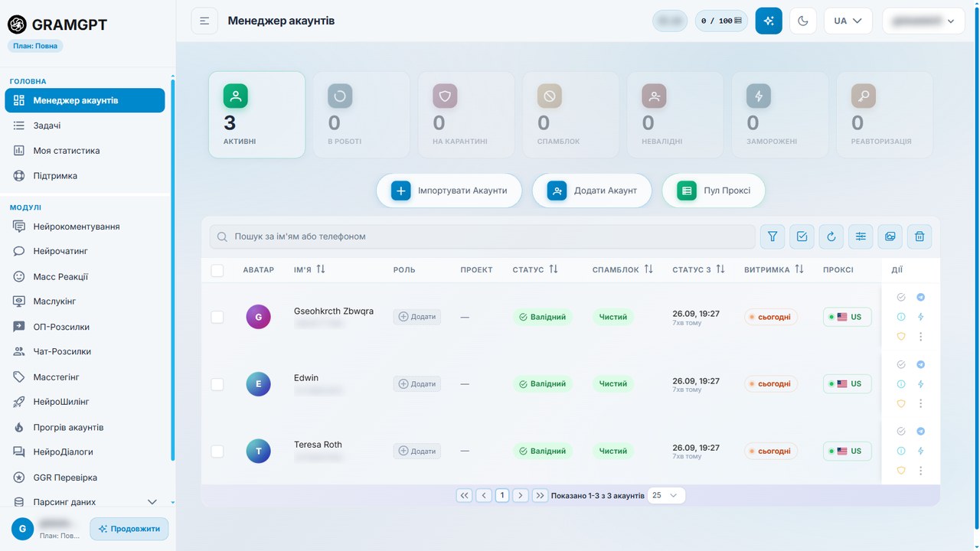Check the box for Gseohkrcth Zbwqra
The image size is (980, 551).
[217, 317]
